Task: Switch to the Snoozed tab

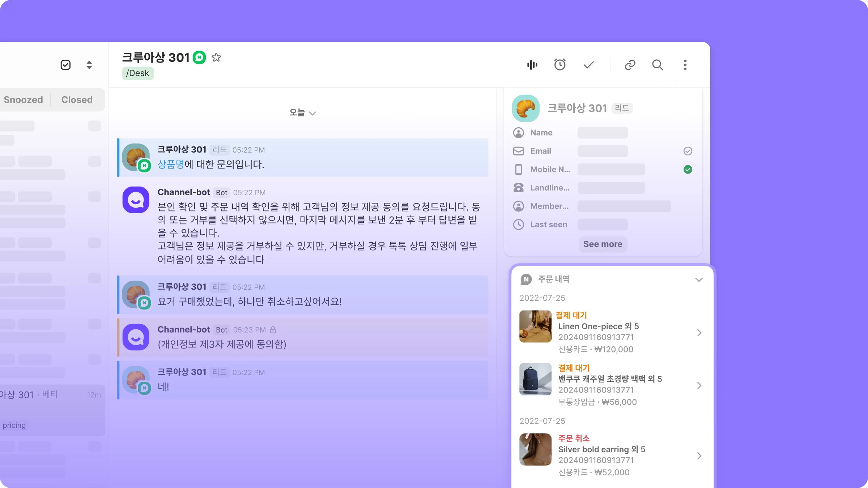Action: point(23,99)
